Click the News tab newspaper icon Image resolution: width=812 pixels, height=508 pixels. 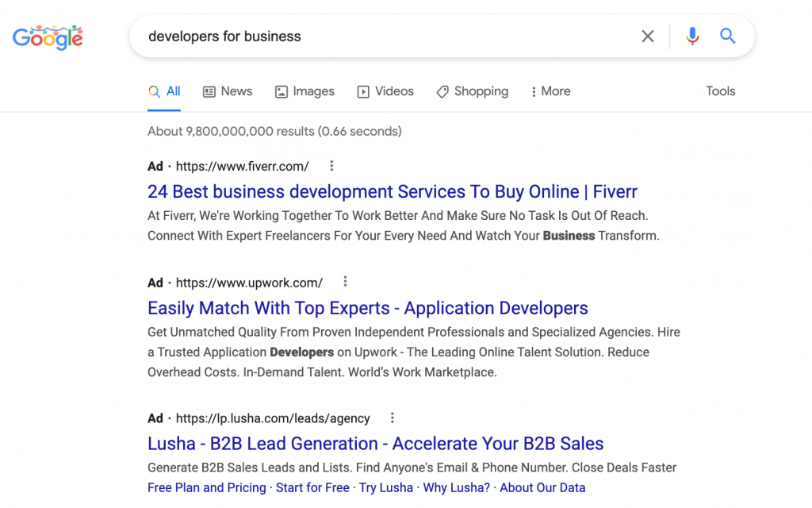tap(209, 92)
